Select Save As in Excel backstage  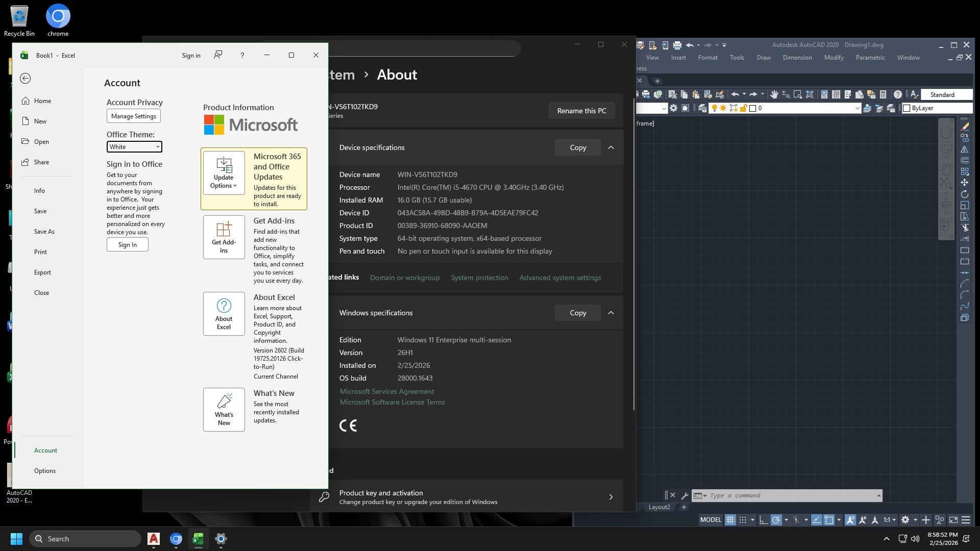point(44,232)
